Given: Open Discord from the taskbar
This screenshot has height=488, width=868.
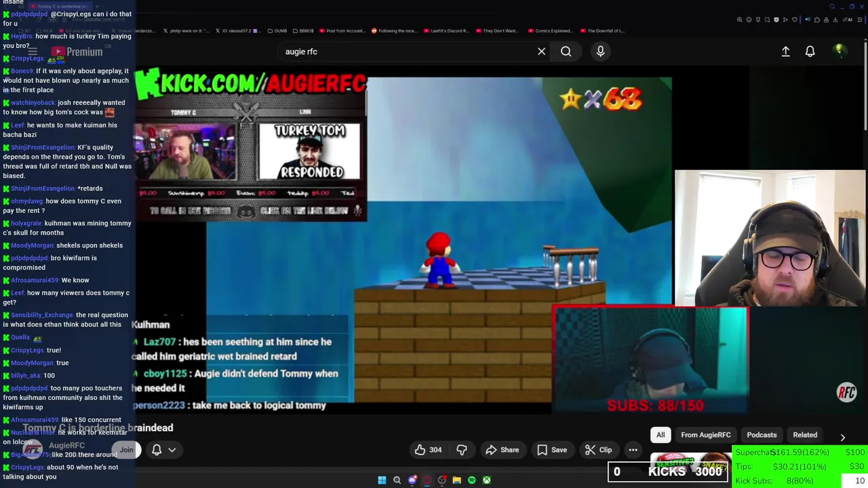Looking at the screenshot, I should point(412,480).
